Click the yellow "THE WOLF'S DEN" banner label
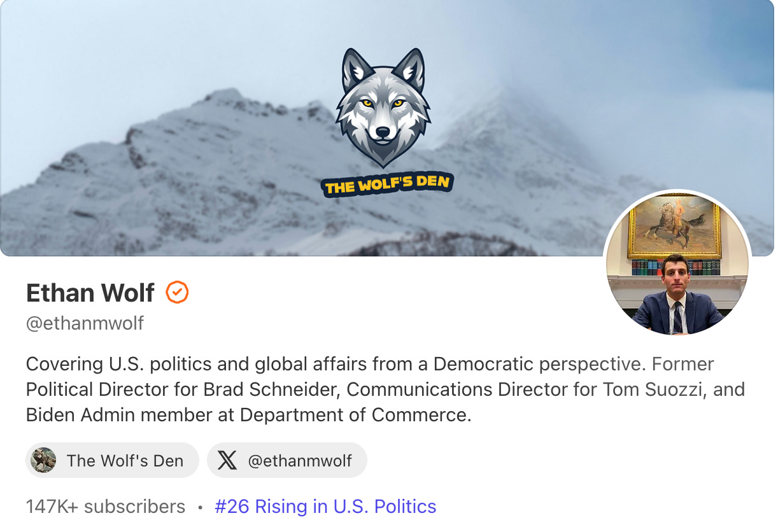The height and width of the screenshot is (532, 778). [387, 185]
